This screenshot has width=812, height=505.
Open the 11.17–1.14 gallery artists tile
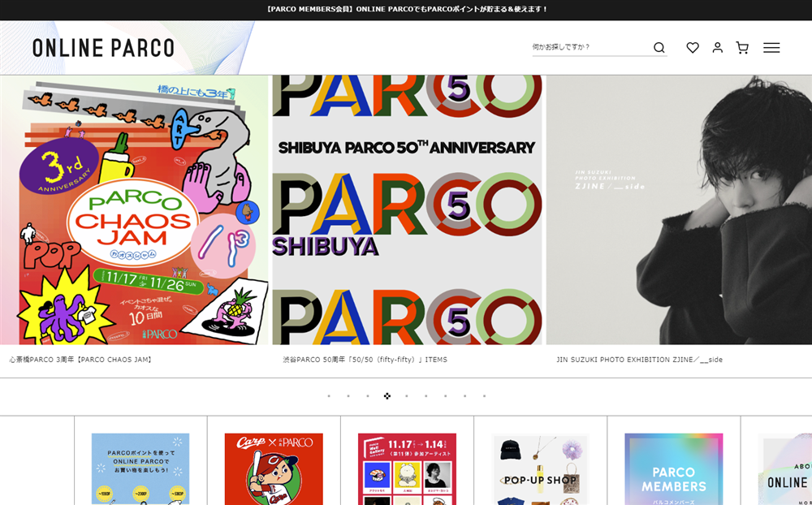(407, 468)
